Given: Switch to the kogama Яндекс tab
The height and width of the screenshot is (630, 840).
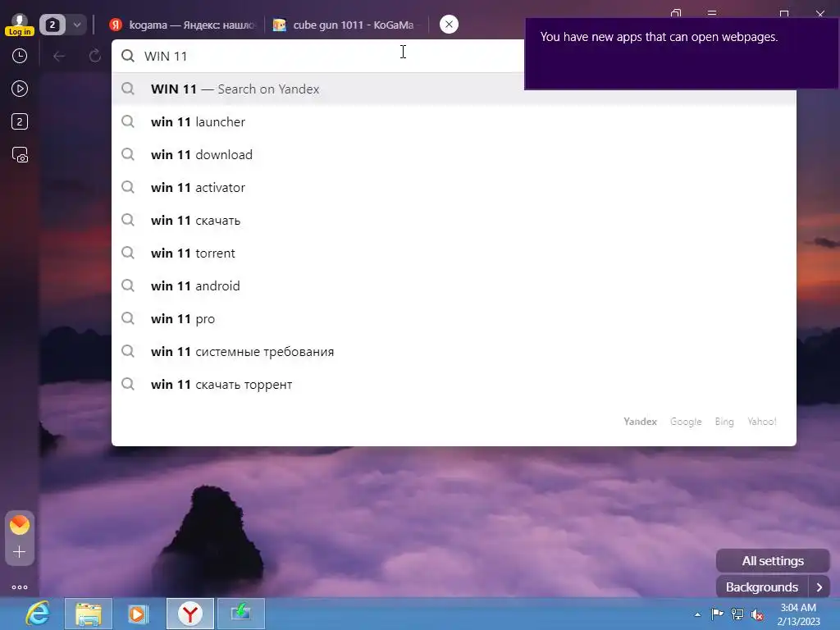Looking at the screenshot, I should click(x=182, y=25).
